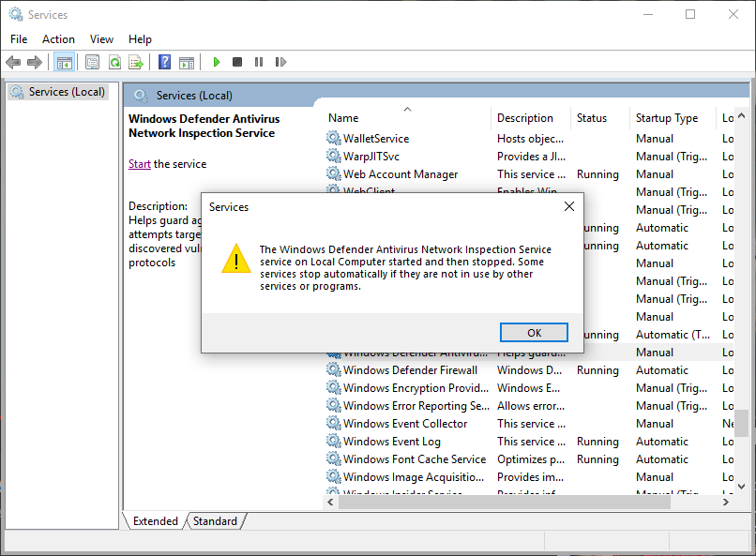Click the Restart Service icon
Screen dimensions: 756x556
click(x=280, y=62)
